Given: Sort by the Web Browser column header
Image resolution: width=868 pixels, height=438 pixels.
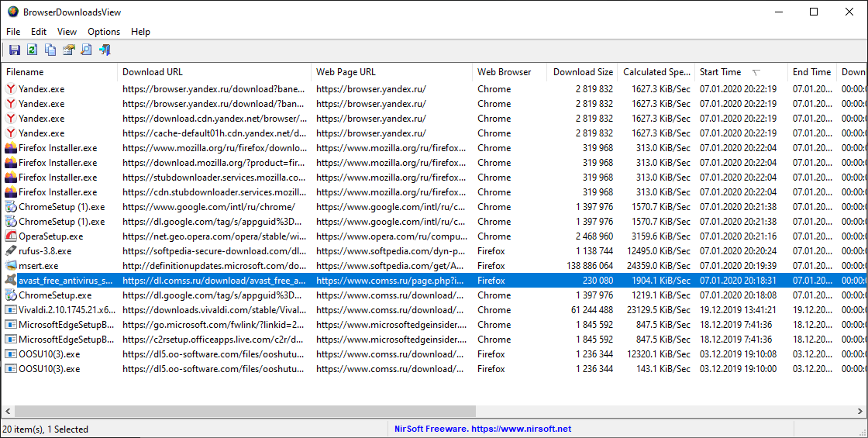Looking at the screenshot, I should point(509,72).
